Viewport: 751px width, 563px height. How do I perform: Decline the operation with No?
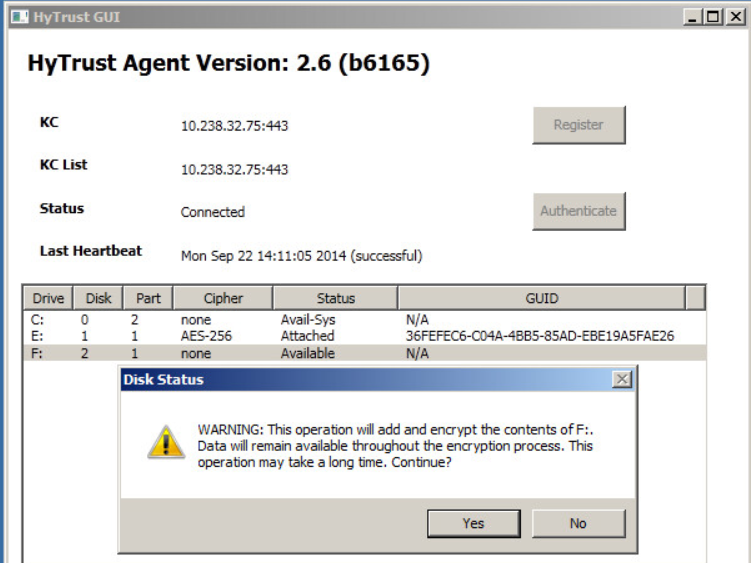click(578, 523)
